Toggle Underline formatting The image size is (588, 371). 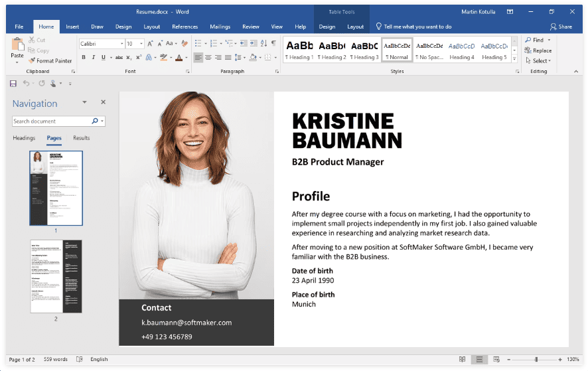click(103, 57)
